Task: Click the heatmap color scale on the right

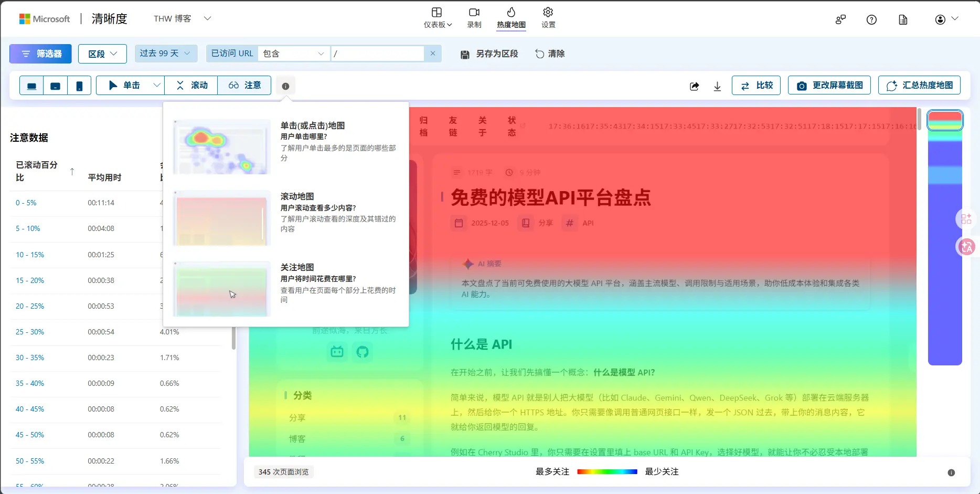Action: (945, 236)
